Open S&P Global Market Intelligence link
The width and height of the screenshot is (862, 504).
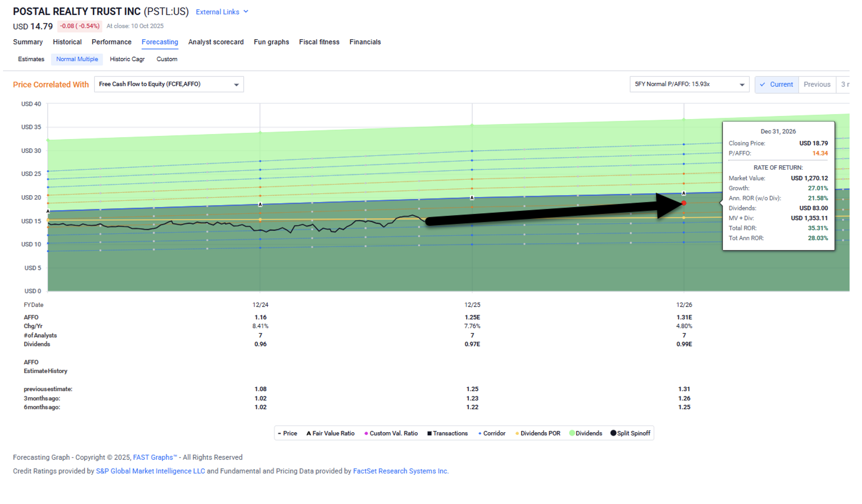(x=150, y=471)
